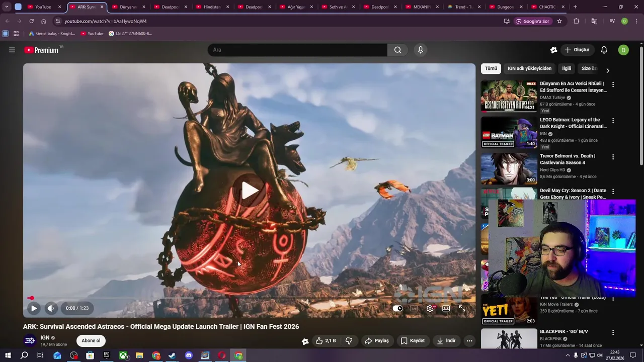Open Trevor Belmont vs. Death video title
Image resolution: width=644 pixels, height=362 pixels.
pos(568,159)
